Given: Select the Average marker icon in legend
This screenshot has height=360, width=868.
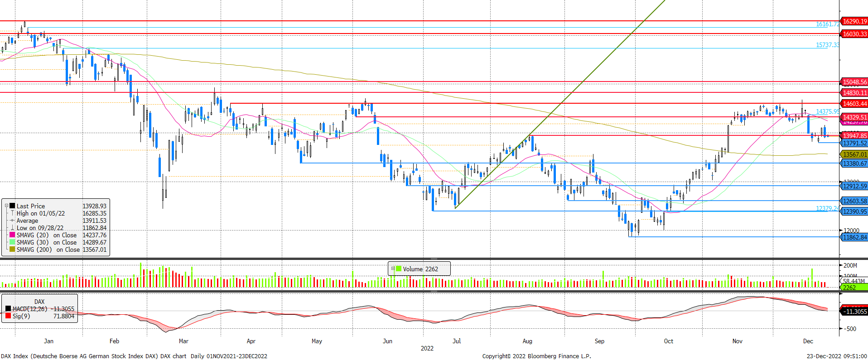Looking at the screenshot, I should (x=13, y=220).
